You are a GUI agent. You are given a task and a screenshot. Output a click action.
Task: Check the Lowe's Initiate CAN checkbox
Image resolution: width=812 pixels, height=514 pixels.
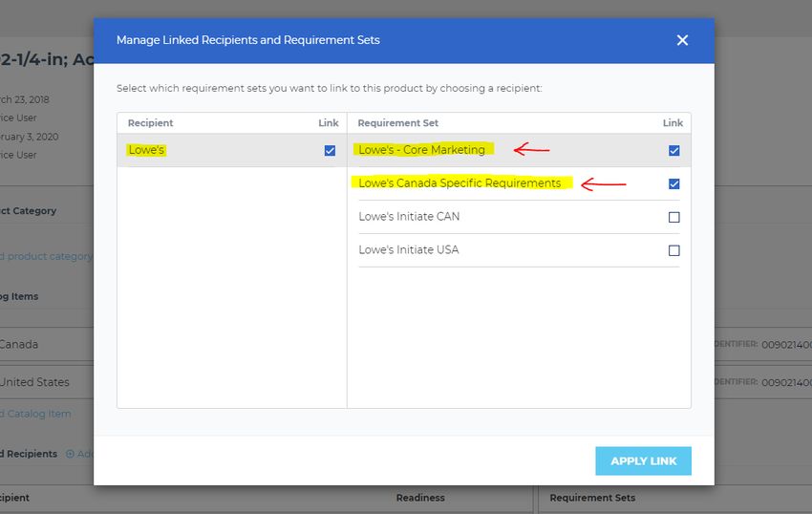pos(673,217)
